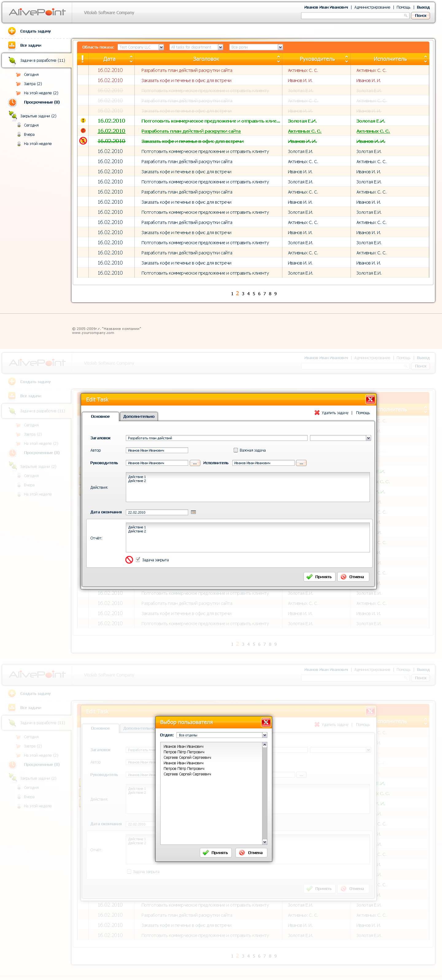Click the sort arrows of the Заголовок column, top screen
Viewport: 442px width, 980px height.
point(279,59)
